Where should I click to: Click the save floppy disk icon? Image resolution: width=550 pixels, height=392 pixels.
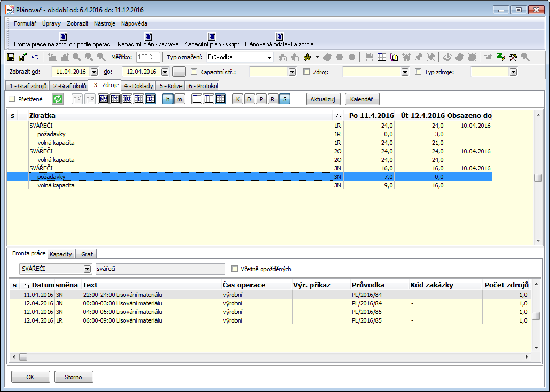pyautogui.click(x=11, y=57)
